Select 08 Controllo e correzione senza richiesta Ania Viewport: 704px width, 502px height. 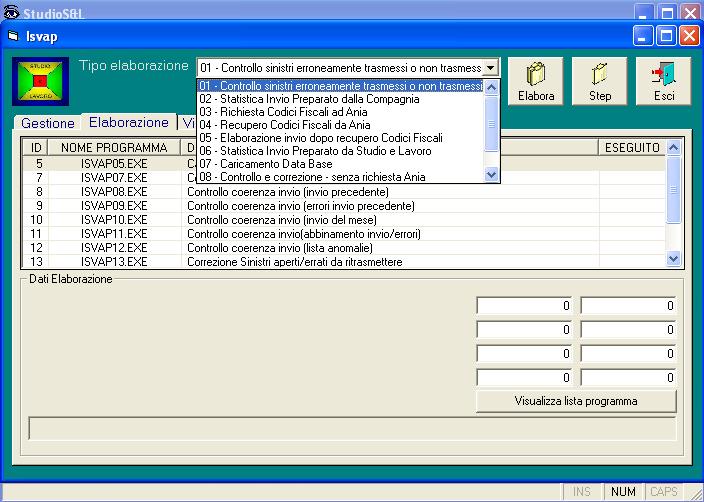point(341,177)
